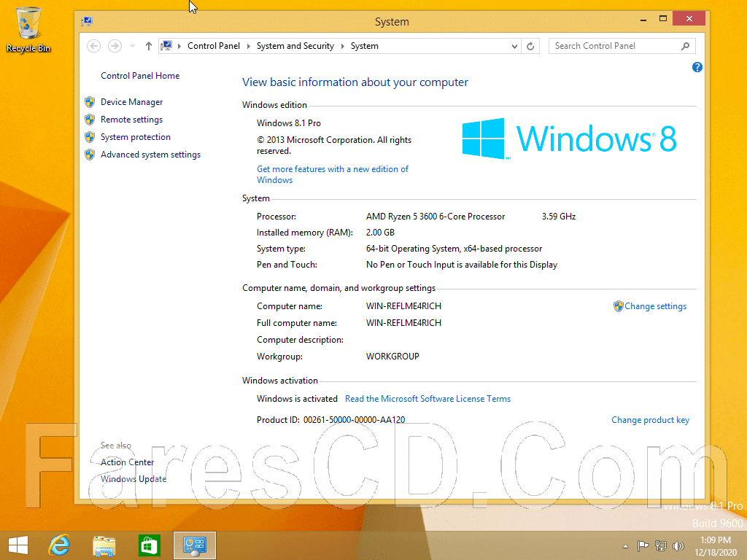Viewport: 747px width, 560px height.
Task: Click the shield icon beside Remote settings
Action: (90, 120)
